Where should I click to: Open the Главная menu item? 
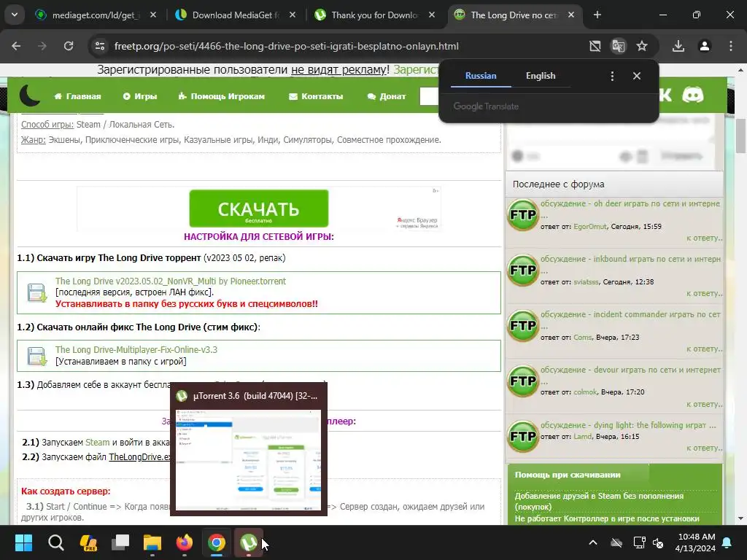(x=77, y=96)
